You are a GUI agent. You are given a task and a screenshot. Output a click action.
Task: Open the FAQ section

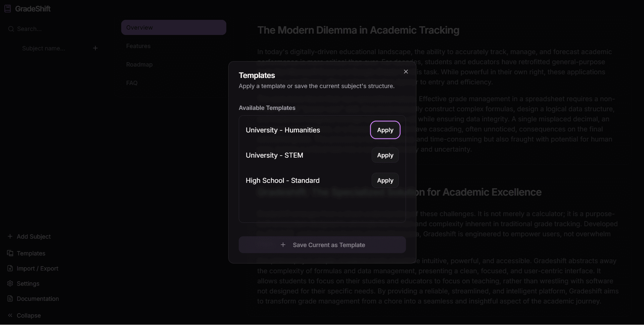coord(132,83)
